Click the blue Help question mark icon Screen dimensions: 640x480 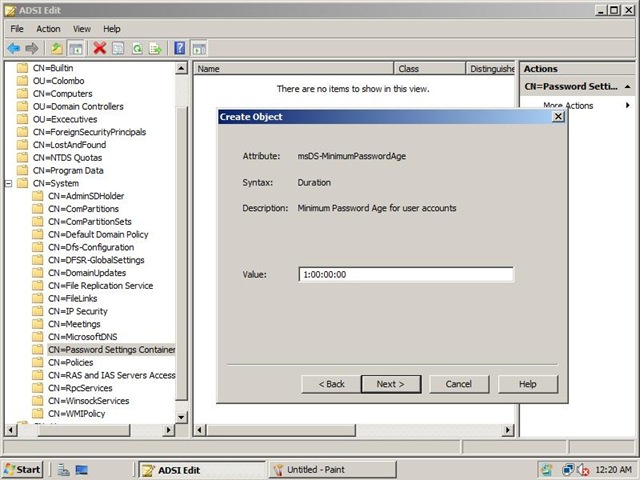[180, 48]
